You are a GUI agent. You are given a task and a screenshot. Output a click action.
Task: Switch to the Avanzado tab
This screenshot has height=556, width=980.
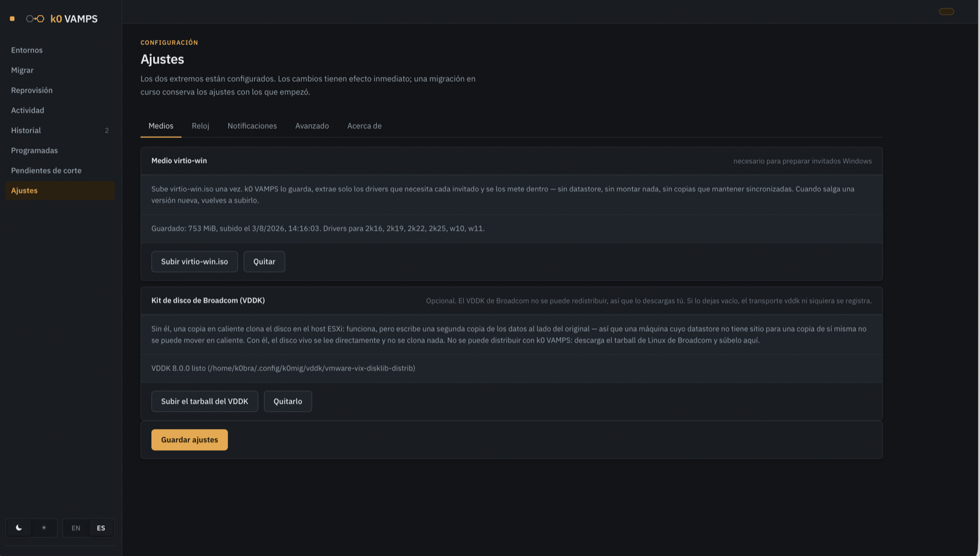pos(312,126)
